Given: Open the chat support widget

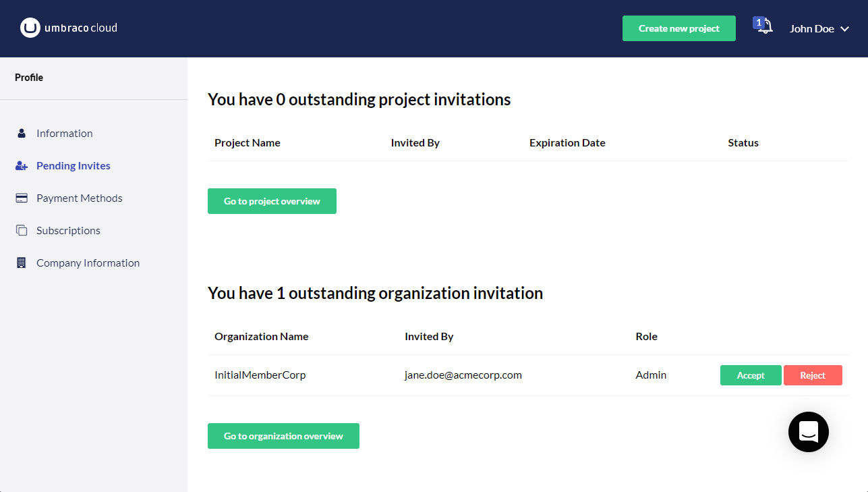Looking at the screenshot, I should coord(809,432).
